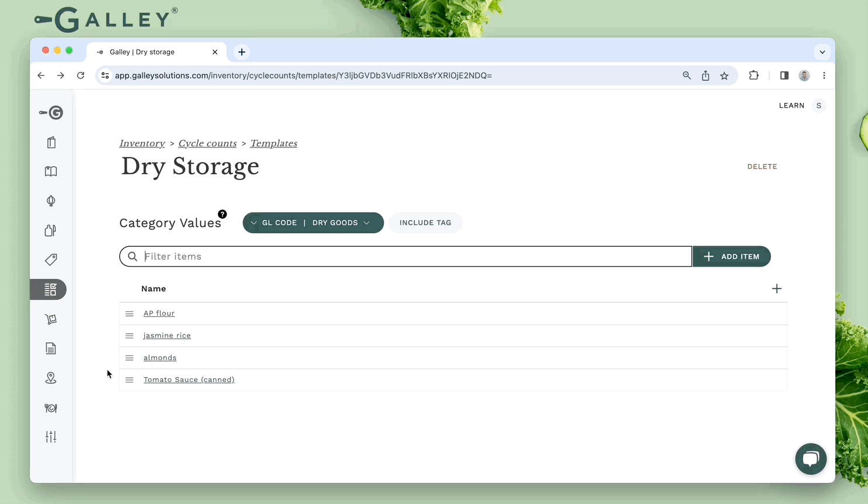Select the price tag icon in the sidebar
868x504 pixels.
pyautogui.click(x=51, y=260)
